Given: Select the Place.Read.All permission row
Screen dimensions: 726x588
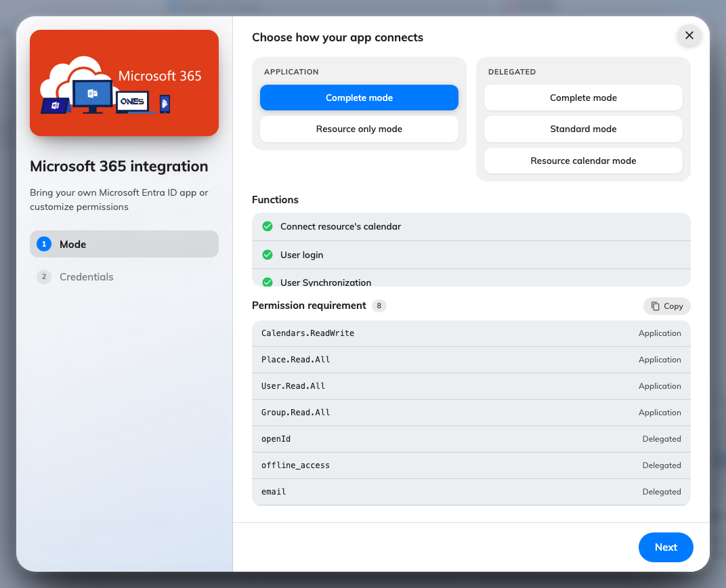Looking at the screenshot, I should 471,360.
